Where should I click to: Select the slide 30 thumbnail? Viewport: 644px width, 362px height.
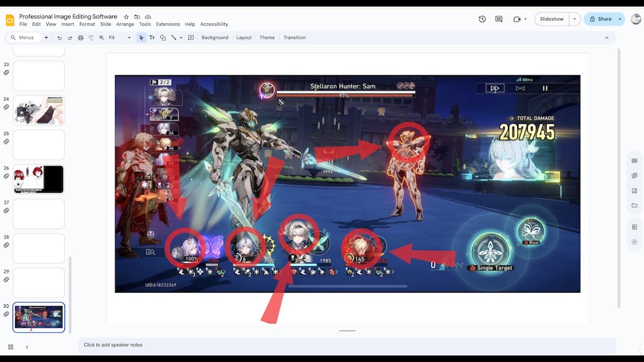pos(39,317)
